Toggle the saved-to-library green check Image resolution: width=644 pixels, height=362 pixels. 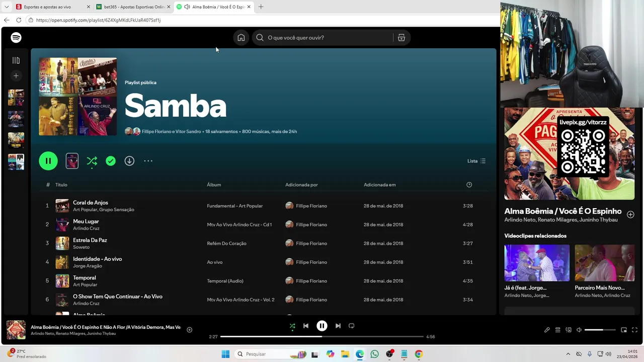point(111,161)
